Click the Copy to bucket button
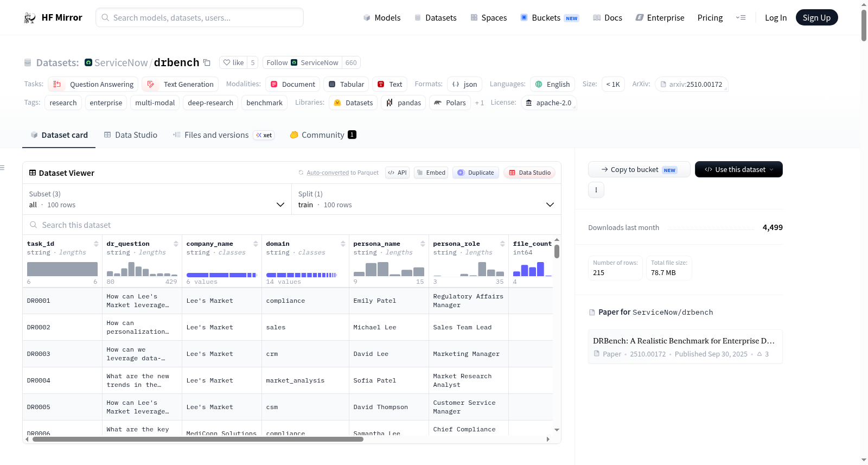Screen dimensions: 868x465 point(639,169)
